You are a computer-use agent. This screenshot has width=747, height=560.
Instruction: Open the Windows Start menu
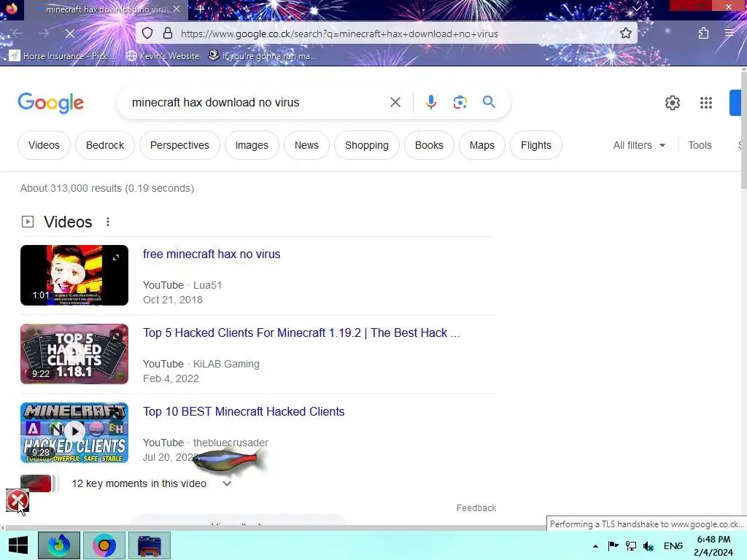point(18,545)
